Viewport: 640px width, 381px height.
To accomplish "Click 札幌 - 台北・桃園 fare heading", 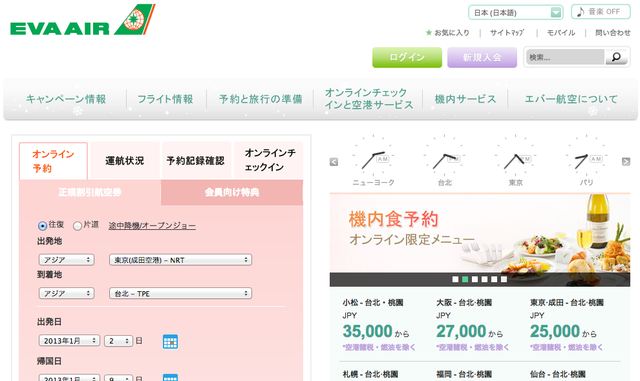I will (370, 374).
